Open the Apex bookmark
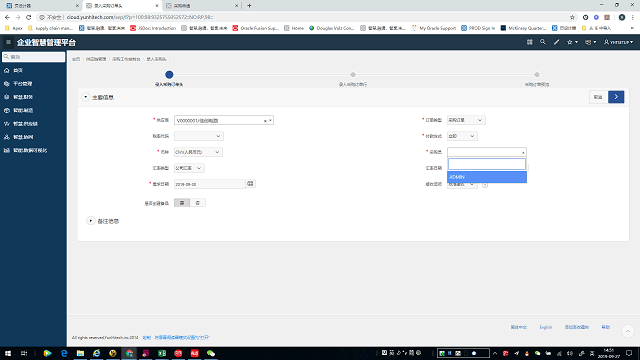The height and width of the screenshot is (360, 640). click(14, 28)
